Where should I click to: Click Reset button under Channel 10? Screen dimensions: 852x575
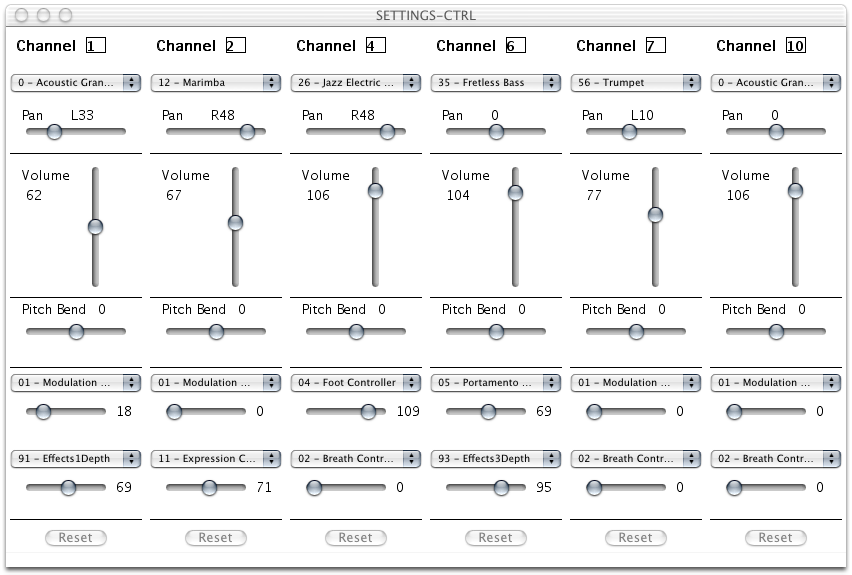[x=775, y=538]
